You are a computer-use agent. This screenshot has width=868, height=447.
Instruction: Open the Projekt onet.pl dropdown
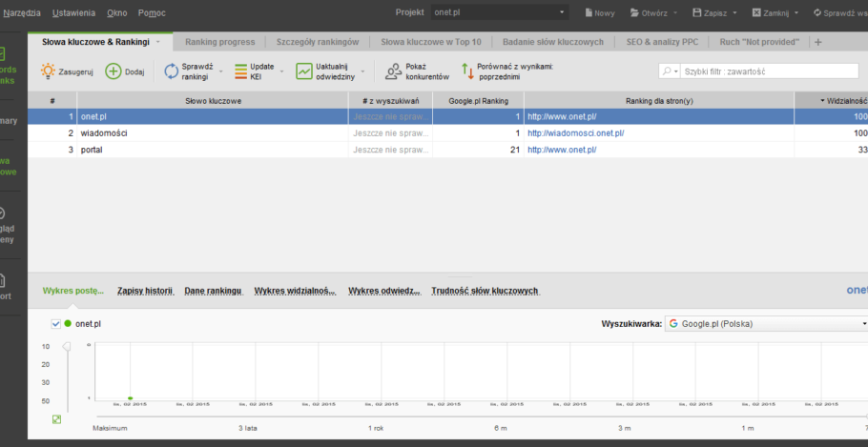(500, 12)
